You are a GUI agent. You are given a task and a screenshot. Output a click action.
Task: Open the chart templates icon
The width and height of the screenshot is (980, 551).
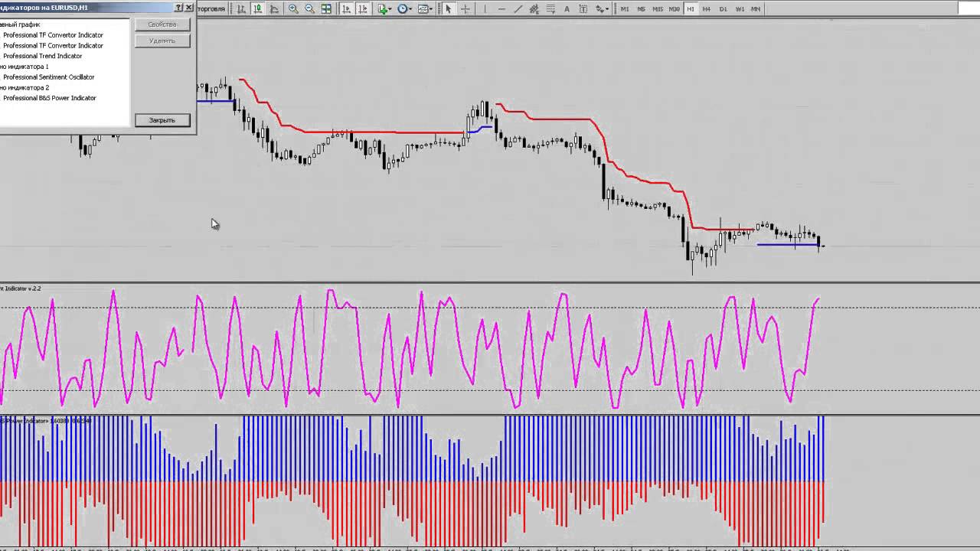click(x=423, y=9)
